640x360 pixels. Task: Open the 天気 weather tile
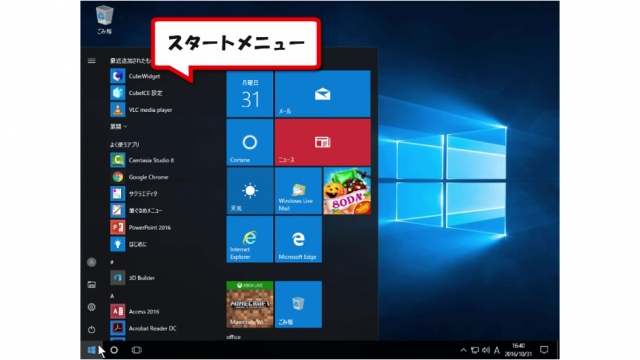click(250, 191)
